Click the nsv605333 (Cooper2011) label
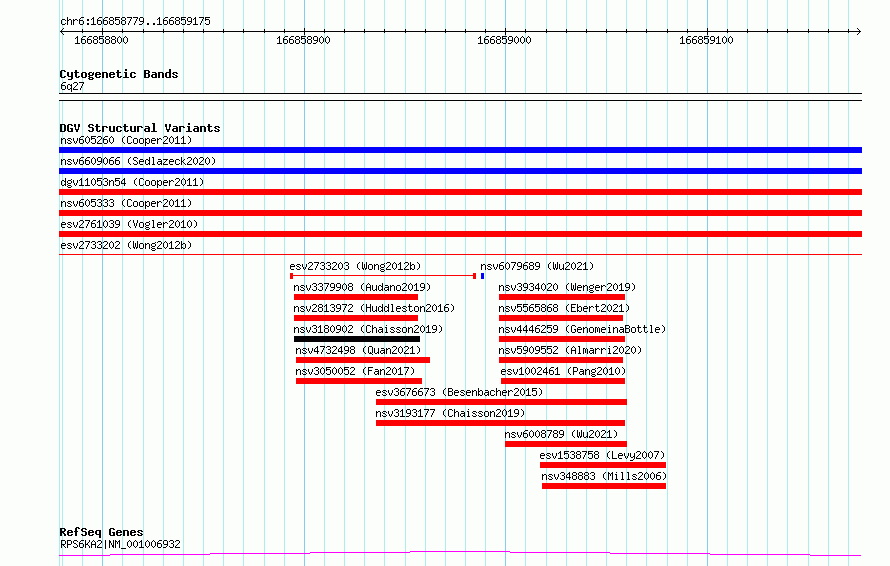 click(126, 203)
